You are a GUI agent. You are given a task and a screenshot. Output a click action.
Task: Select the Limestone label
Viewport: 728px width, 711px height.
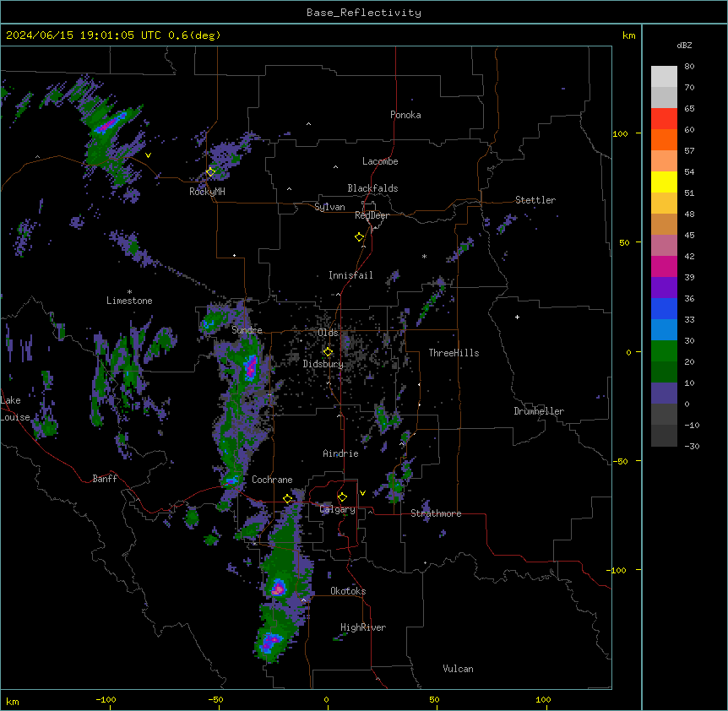click(129, 301)
